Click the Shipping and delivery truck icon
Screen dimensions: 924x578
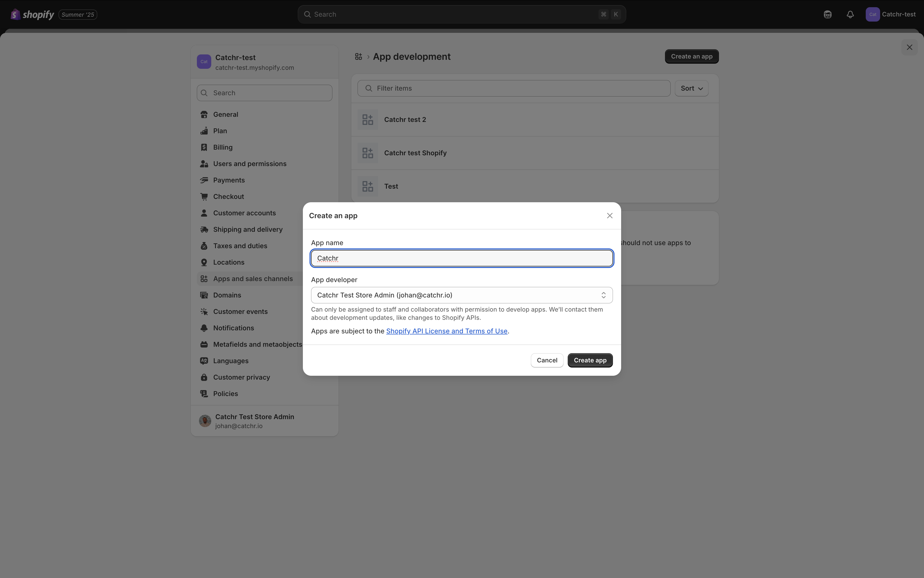click(204, 230)
